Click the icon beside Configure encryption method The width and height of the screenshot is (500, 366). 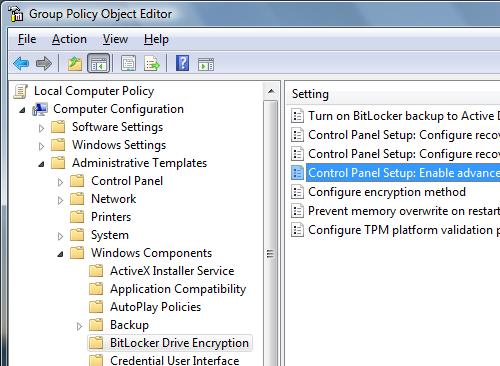pos(297,192)
